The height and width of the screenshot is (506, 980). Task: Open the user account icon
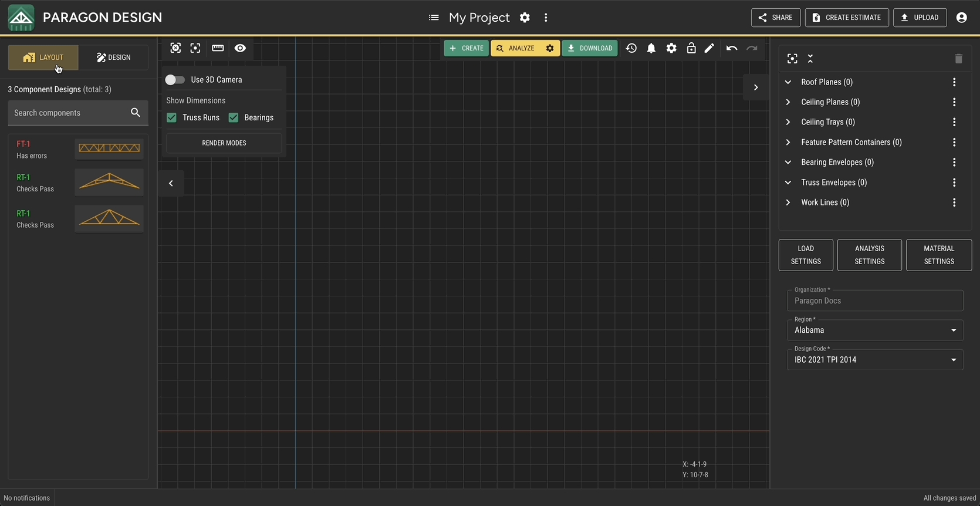961,18
